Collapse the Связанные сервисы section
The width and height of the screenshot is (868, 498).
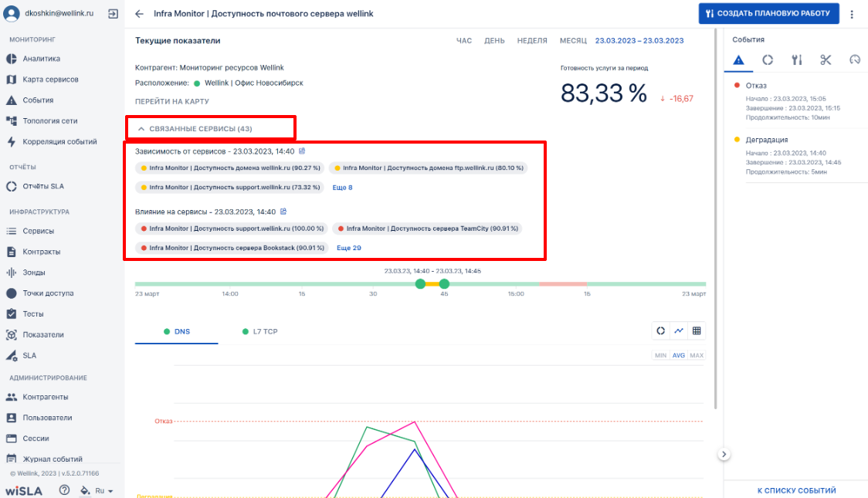click(x=195, y=128)
